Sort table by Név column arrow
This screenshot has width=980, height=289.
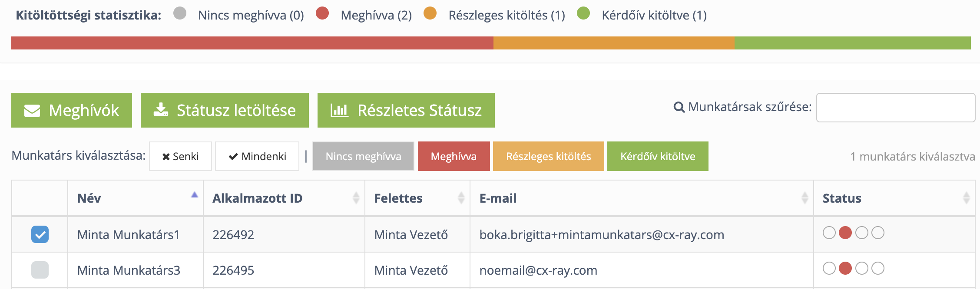pyautogui.click(x=194, y=195)
